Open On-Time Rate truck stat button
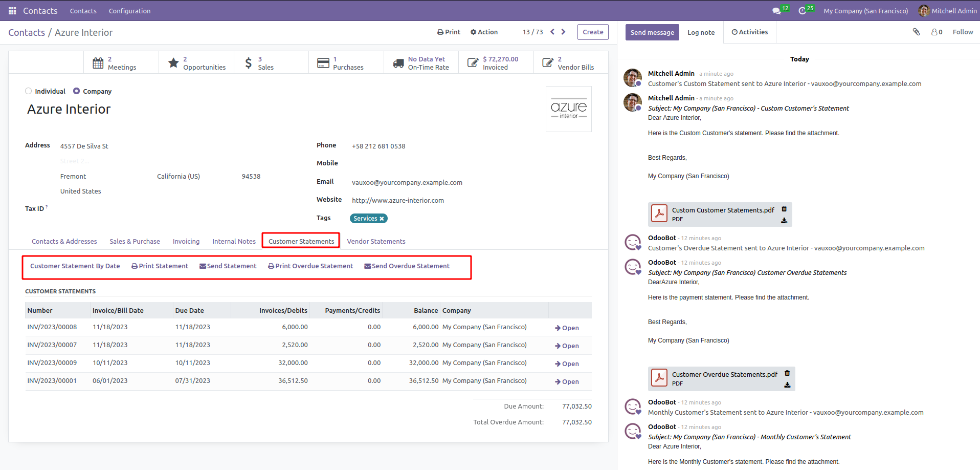 (421, 63)
